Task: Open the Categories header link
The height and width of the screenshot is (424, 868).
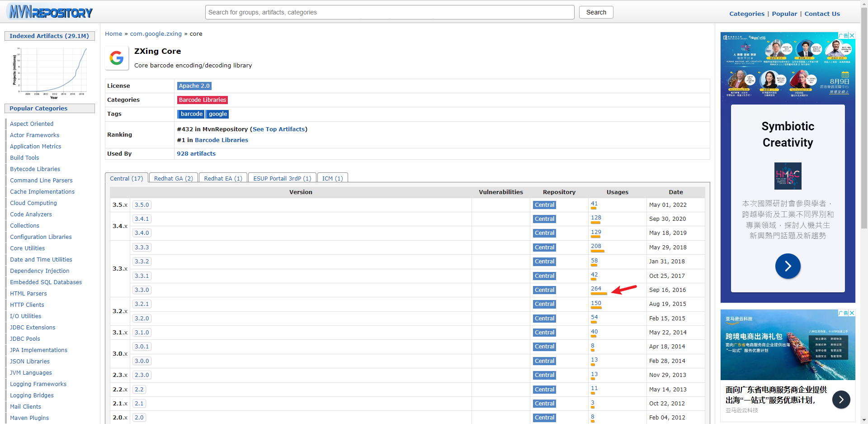Action: coord(747,14)
